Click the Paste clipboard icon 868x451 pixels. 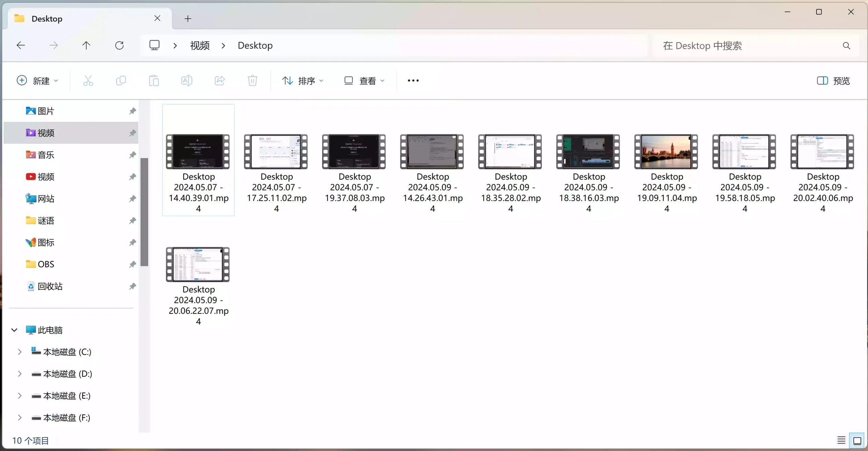[154, 81]
